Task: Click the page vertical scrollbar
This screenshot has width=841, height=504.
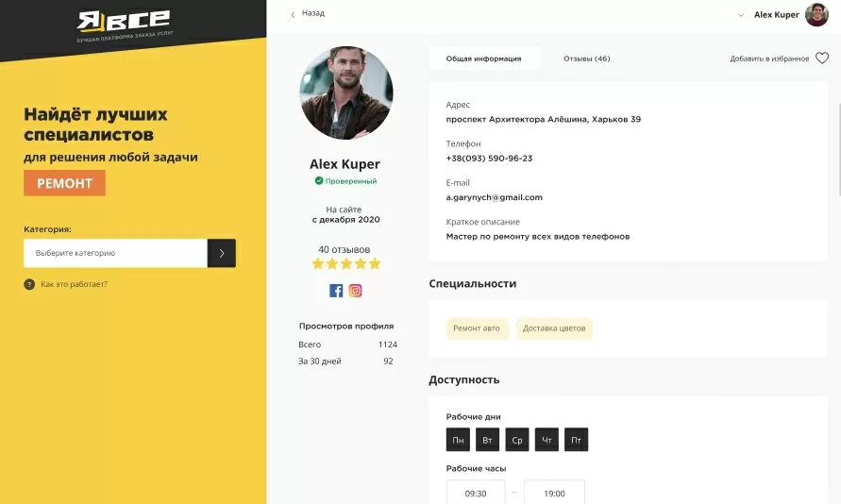Action: [838, 150]
